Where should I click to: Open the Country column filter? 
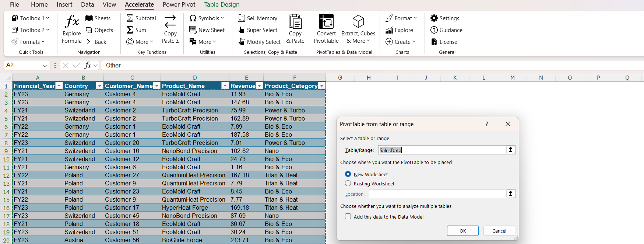pyautogui.click(x=99, y=86)
